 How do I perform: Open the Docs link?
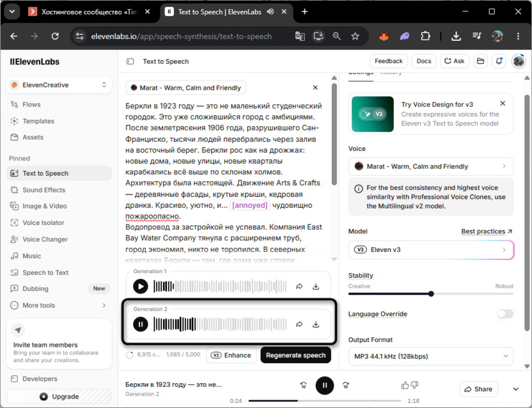(x=424, y=61)
